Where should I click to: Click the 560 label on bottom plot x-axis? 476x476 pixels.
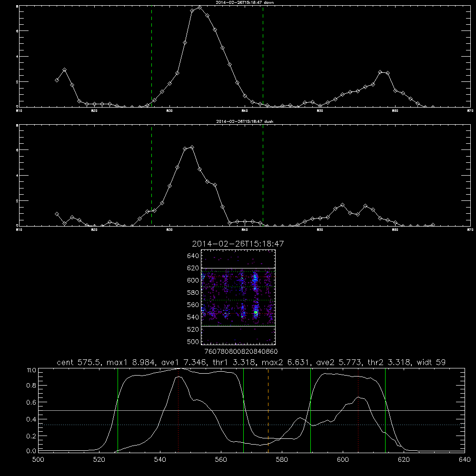221,460
